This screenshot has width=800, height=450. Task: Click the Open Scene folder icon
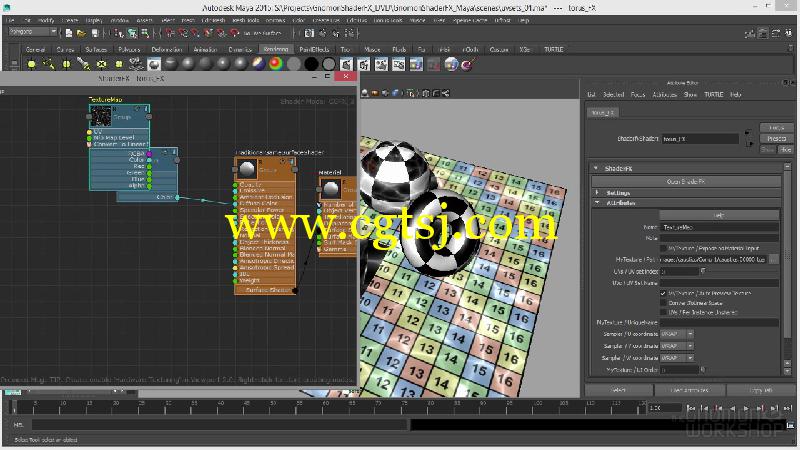point(81,33)
